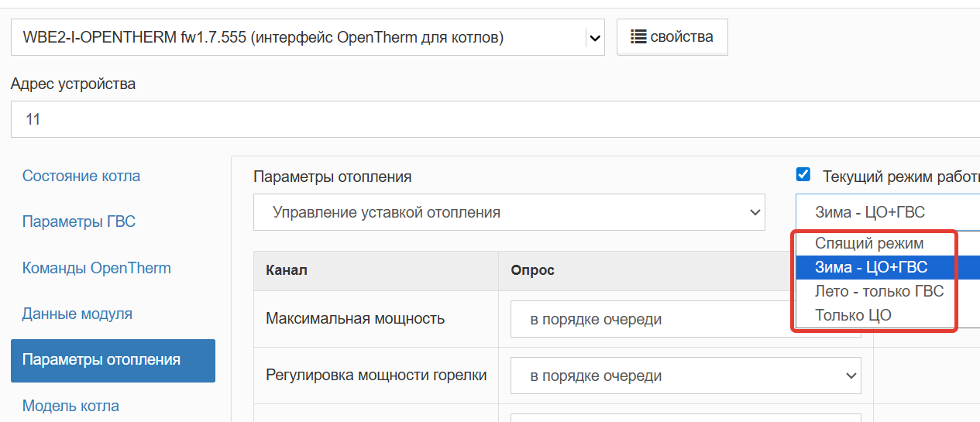This screenshot has width=980, height=422.
Task: Select Спящий режим option
Action: (x=868, y=243)
